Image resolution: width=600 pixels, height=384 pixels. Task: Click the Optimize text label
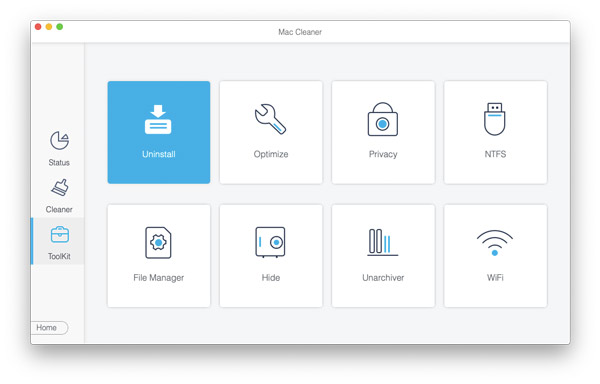271,154
